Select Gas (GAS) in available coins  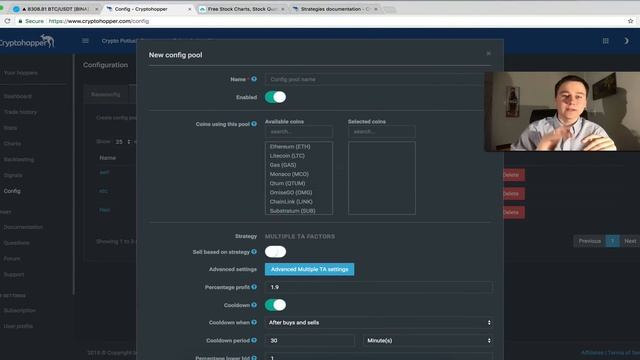pyautogui.click(x=283, y=165)
